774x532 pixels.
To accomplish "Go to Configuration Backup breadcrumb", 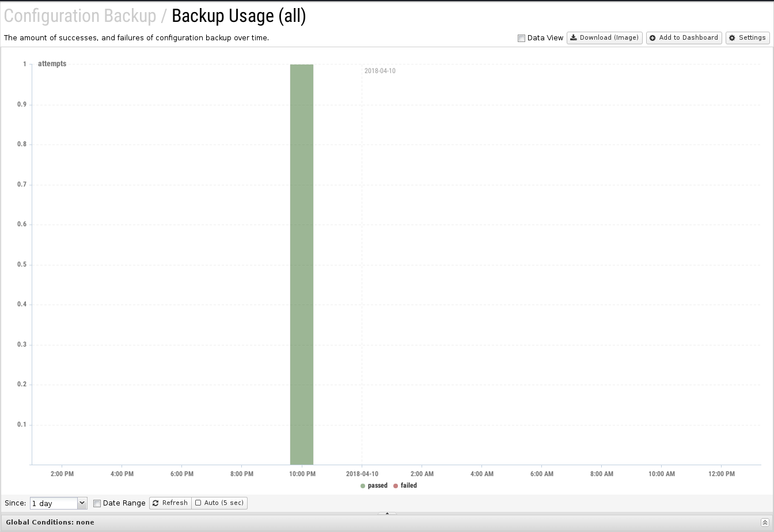I will [80, 16].
